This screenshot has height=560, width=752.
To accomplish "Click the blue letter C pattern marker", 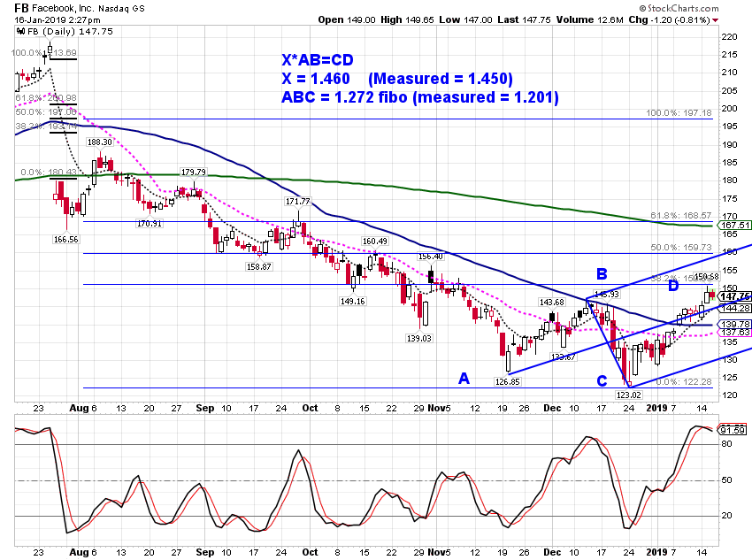I will pos(602,381).
